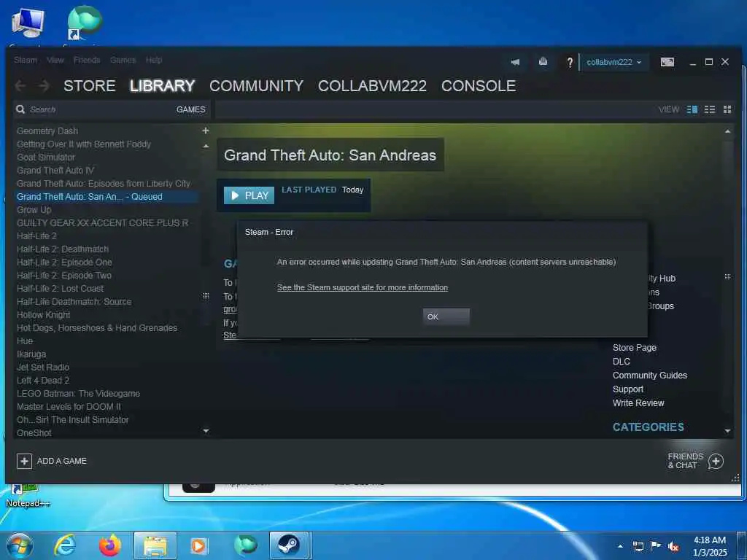Open Windows Start menu orb
Image resolution: width=747 pixels, height=560 pixels.
[x=20, y=545]
